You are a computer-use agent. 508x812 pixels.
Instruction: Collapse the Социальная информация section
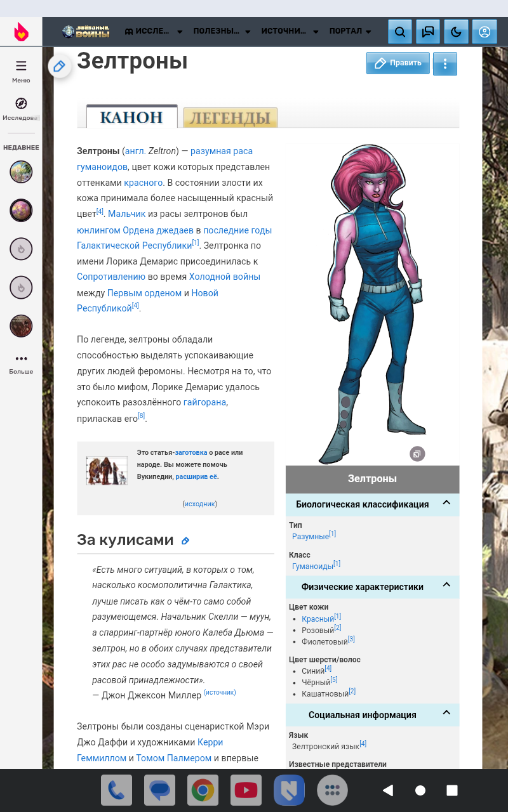point(446,714)
